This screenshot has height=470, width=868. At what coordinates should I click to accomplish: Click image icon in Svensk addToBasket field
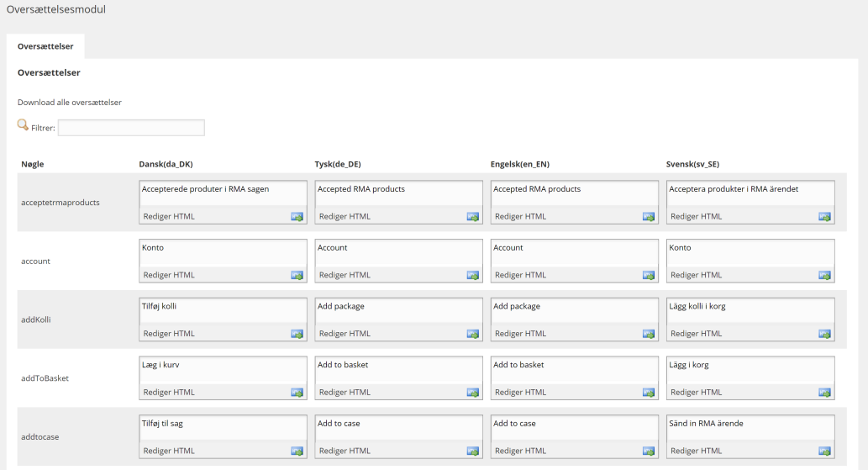(825, 393)
